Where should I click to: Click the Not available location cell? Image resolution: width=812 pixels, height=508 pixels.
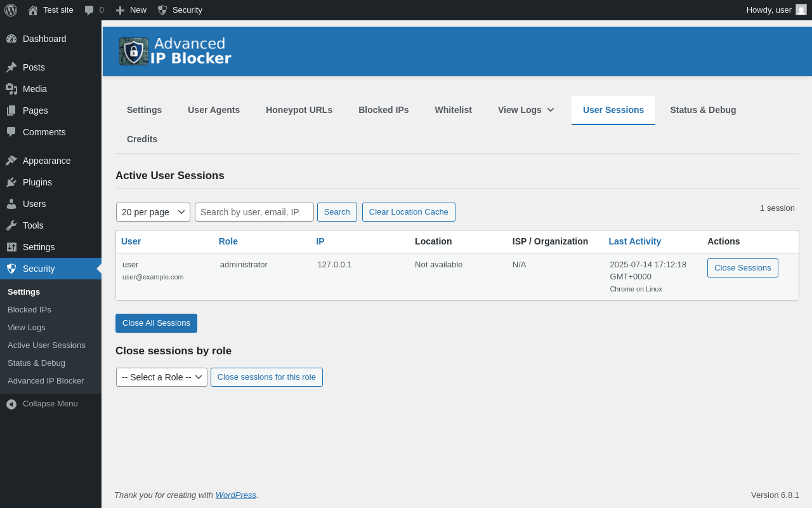[438, 265]
